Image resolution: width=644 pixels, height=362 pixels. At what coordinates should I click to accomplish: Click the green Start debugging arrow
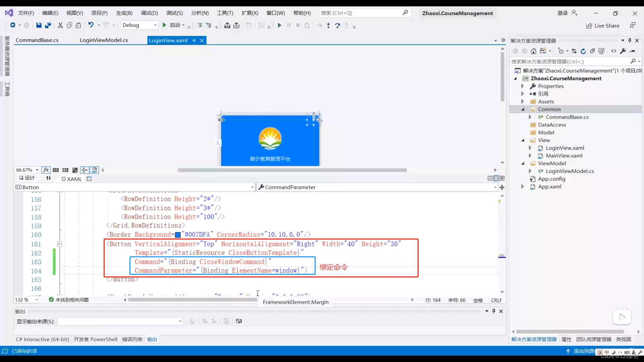tap(164, 25)
